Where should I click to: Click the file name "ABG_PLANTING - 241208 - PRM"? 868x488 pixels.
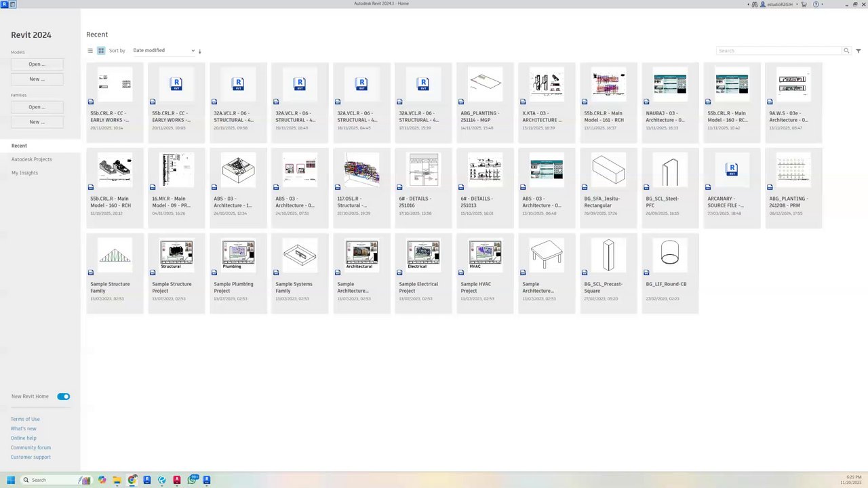(x=789, y=202)
